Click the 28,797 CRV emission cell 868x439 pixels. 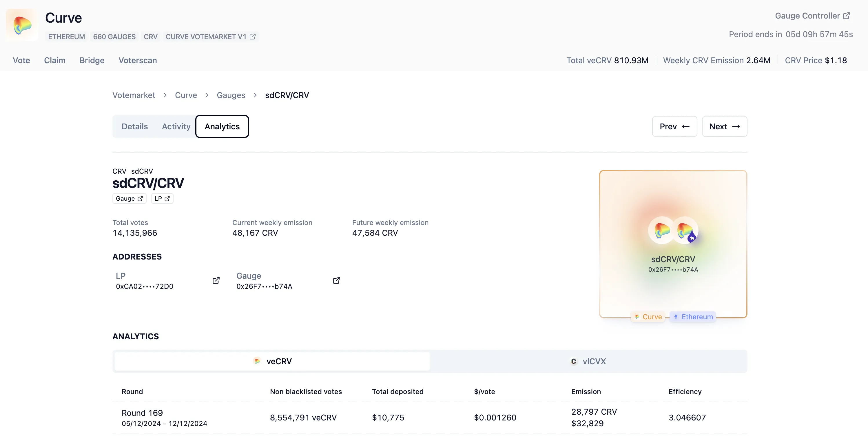tap(594, 412)
